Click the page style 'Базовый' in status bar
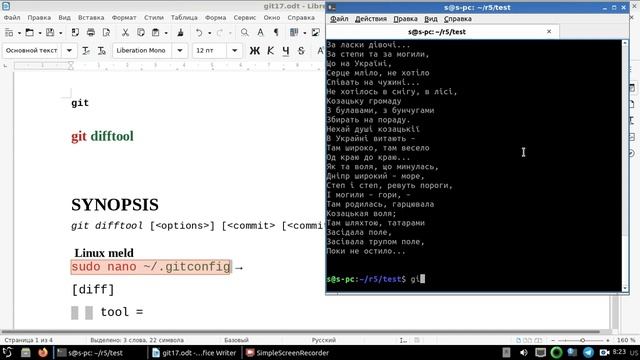640x360 pixels. [236, 340]
